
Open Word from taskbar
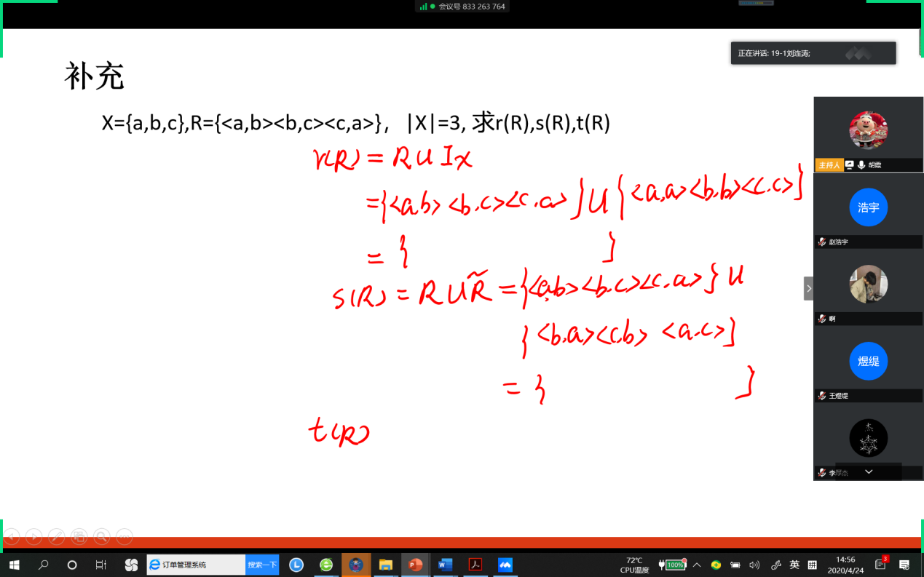pyautogui.click(x=446, y=565)
